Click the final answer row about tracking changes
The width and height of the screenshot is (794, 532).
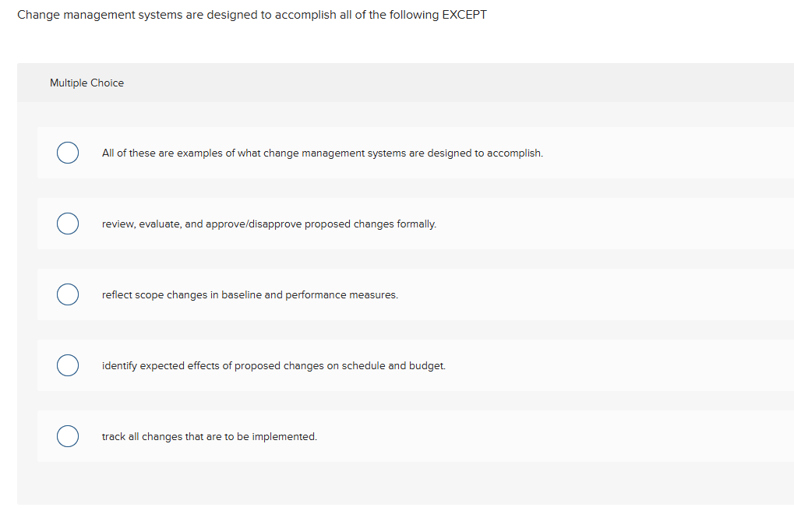pos(209,436)
